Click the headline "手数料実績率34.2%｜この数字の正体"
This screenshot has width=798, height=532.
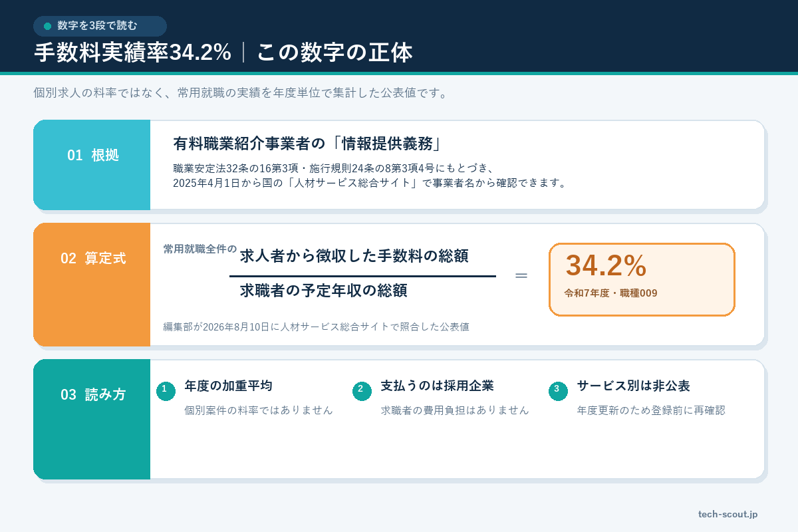[223, 53]
